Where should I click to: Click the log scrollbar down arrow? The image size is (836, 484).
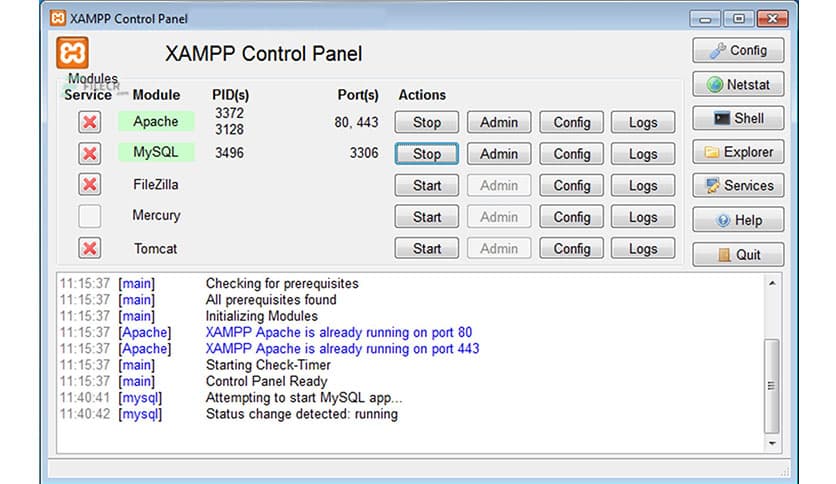tap(772, 443)
